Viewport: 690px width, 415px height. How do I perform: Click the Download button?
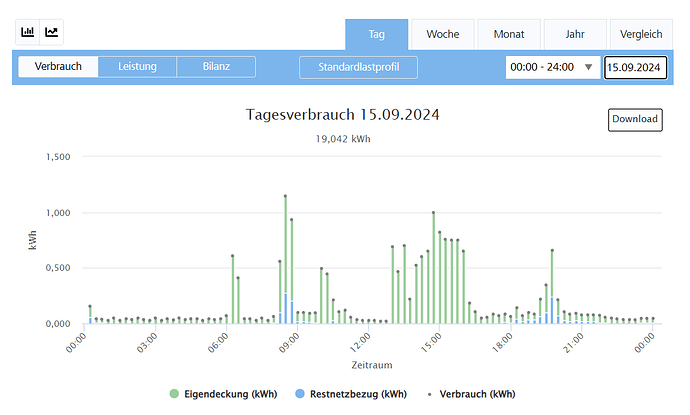tap(635, 120)
